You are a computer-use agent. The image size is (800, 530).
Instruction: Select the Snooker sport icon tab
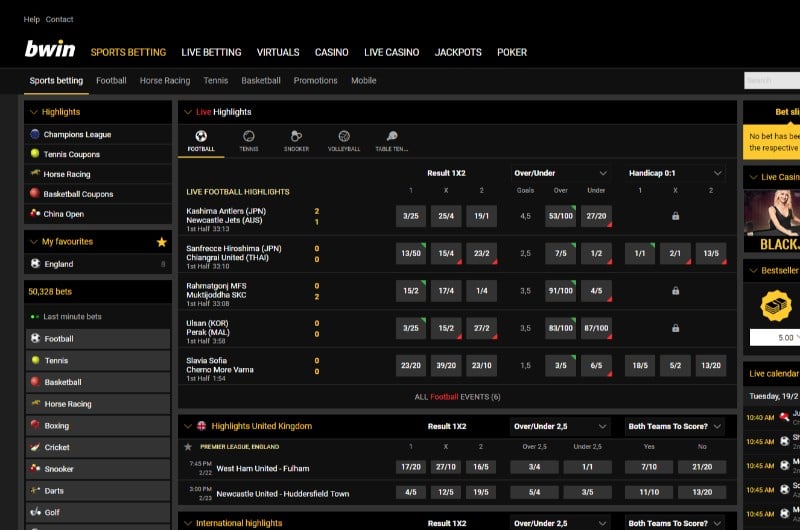pos(296,140)
